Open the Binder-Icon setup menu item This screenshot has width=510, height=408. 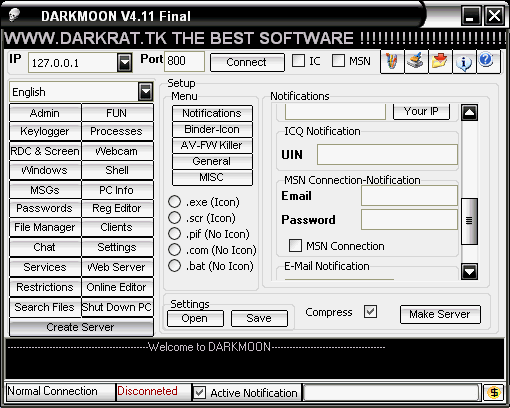coord(212,129)
